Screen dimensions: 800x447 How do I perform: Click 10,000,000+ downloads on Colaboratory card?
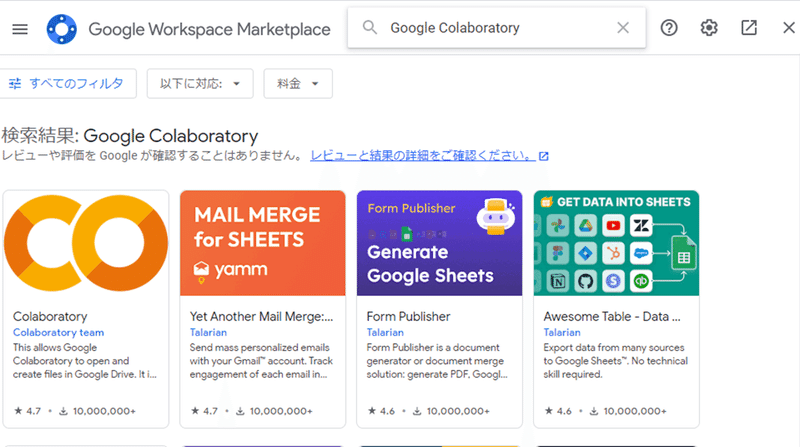pyautogui.click(x=97, y=411)
